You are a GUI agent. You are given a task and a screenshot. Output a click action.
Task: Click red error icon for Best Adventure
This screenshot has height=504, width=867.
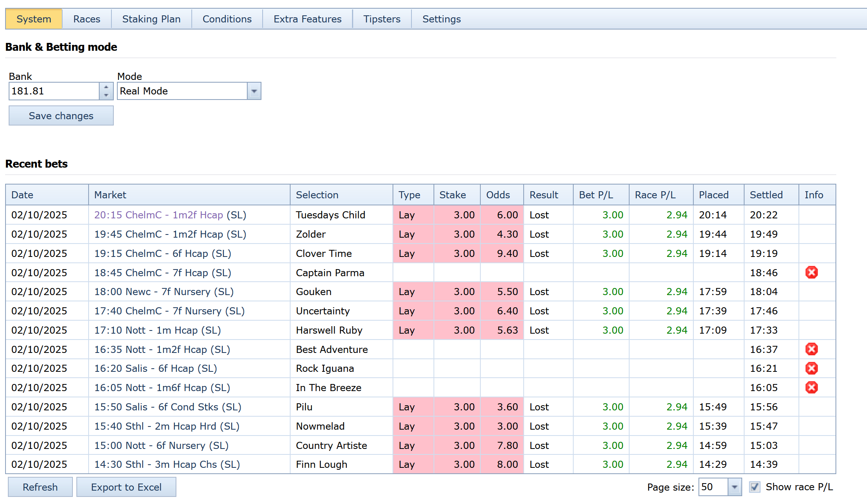[x=811, y=349]
